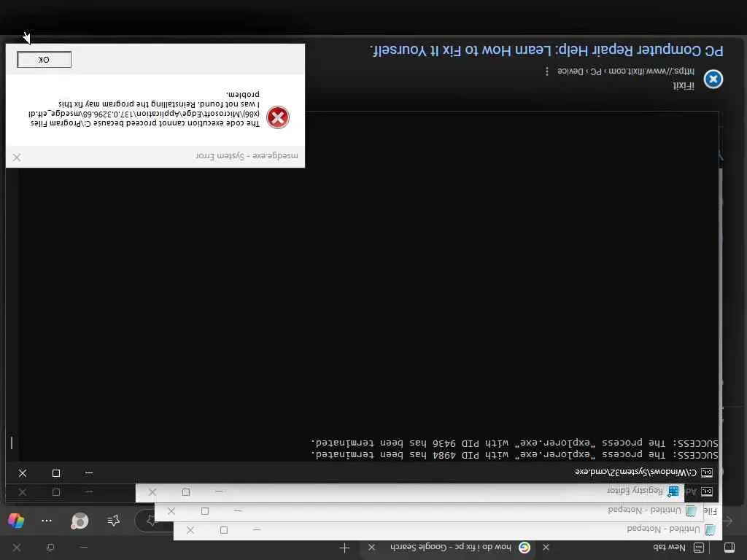This screenshot has height=560, width=747.
Task: Select the how do i fix pc tab
Action: click(449, 547)
